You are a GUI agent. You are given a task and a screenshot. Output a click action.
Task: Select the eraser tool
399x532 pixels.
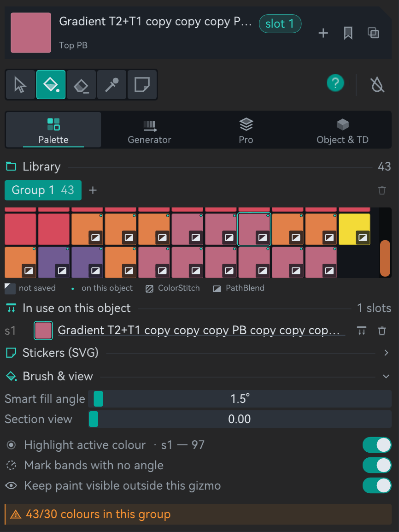click(x=82, y=85)
